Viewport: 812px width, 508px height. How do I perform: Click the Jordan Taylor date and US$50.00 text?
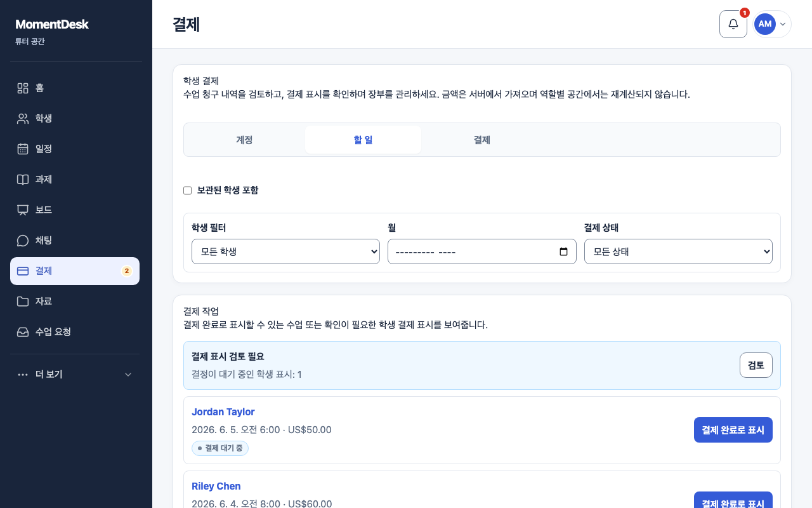pyautogui.click(x=261, y=430)
